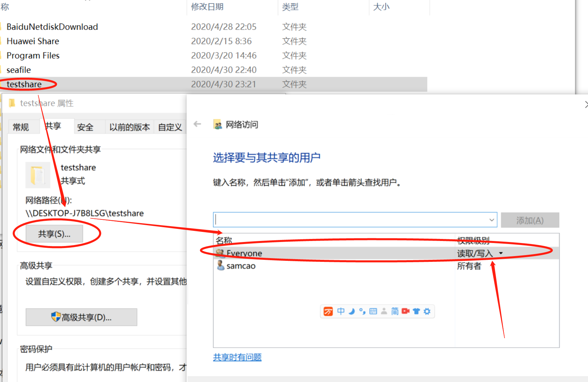Viewport: 588px width, 382px height.
Task: Select the Everyone row in the user list
Action: (x=386, y=253)
